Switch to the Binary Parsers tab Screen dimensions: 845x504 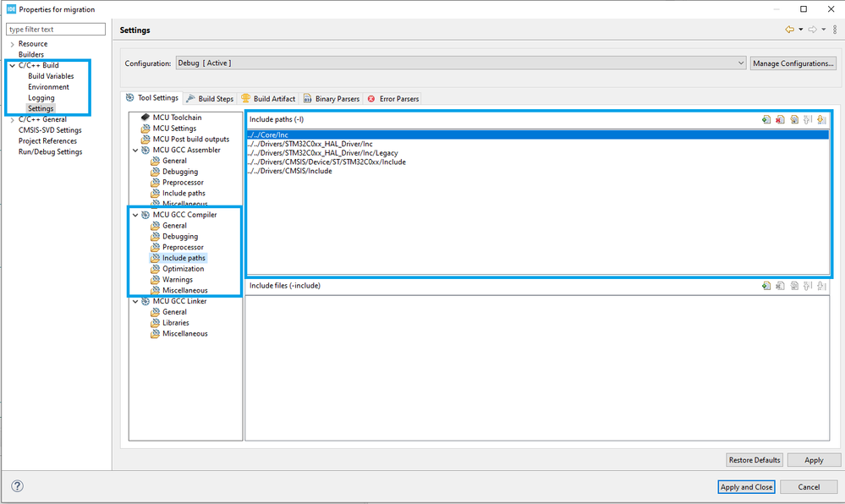pos(332,99)
